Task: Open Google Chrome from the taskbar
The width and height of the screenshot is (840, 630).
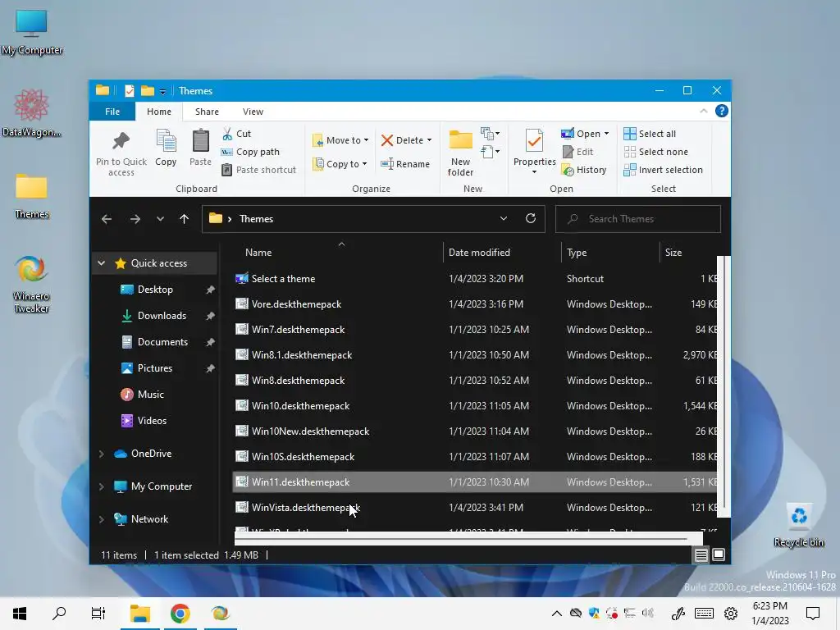Action: click(x=180, y=614)
